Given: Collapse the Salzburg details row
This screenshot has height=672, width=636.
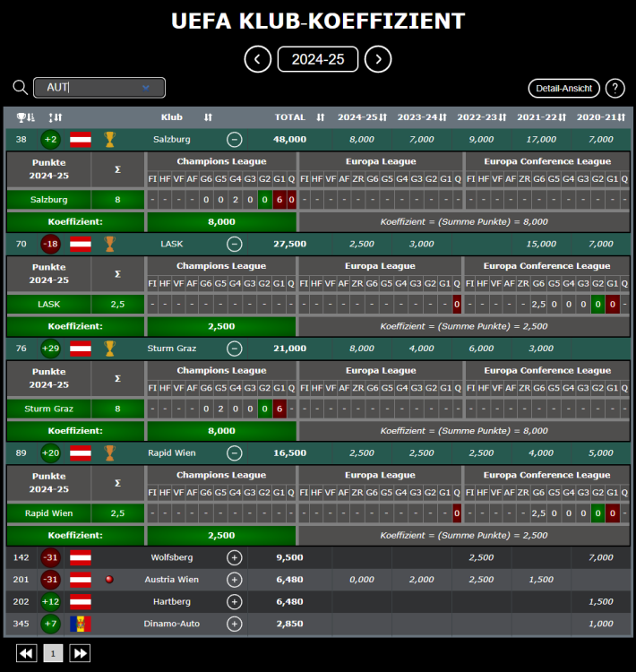Looking at the screenshot, I should pyautogui.click(x=234, y=139).
